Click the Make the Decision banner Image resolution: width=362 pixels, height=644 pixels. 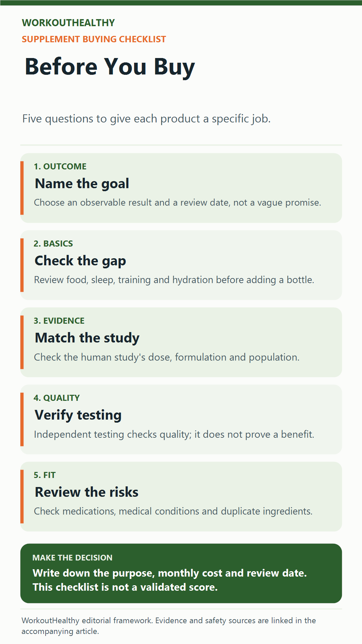(x=181, y=573)
